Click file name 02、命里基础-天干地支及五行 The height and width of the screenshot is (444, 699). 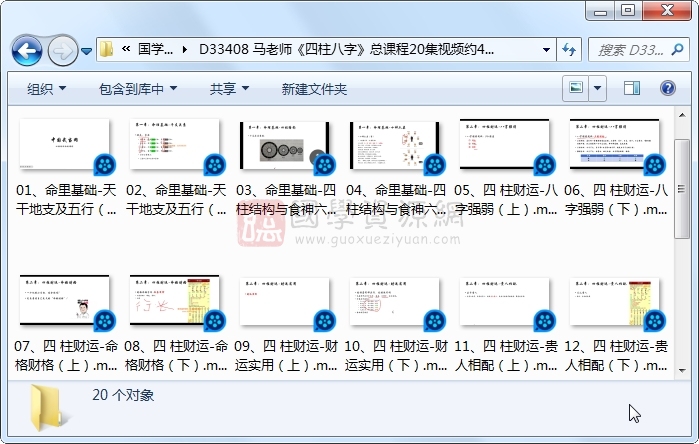176,199
